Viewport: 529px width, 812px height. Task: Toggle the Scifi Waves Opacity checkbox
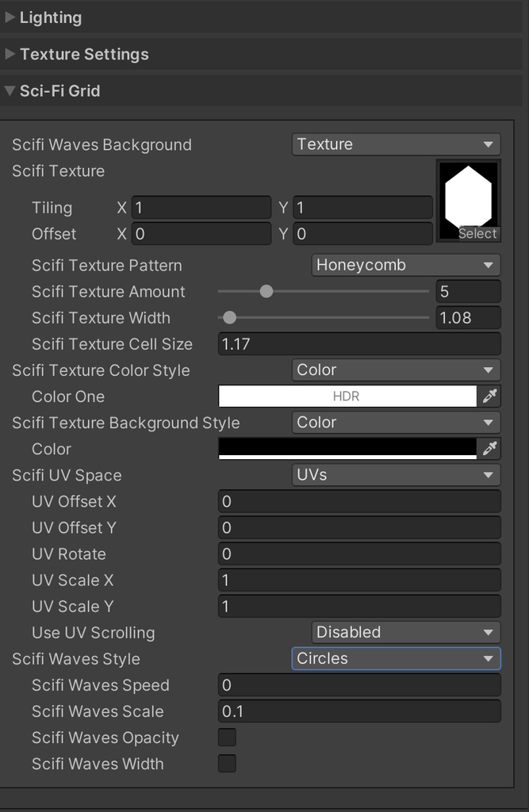(227, 737)
